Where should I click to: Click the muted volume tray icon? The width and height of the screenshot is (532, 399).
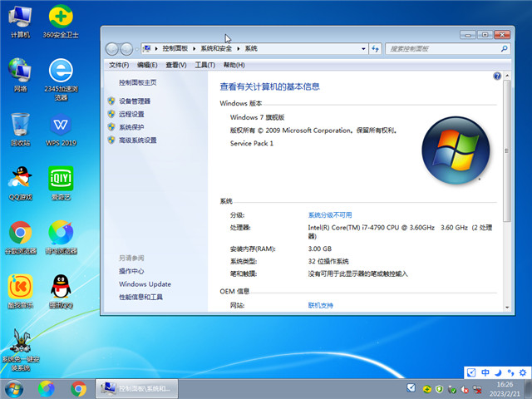click(x=465, y=390)
